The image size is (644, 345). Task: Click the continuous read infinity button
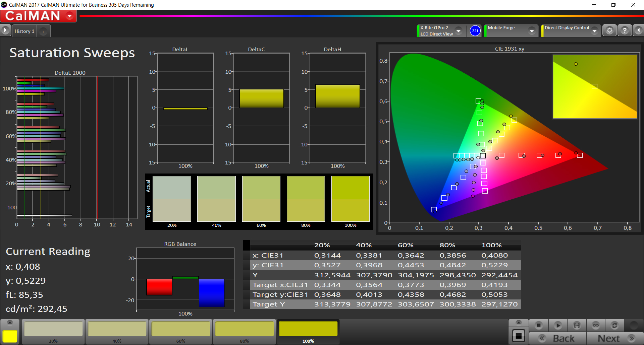[x=596, y=325]
